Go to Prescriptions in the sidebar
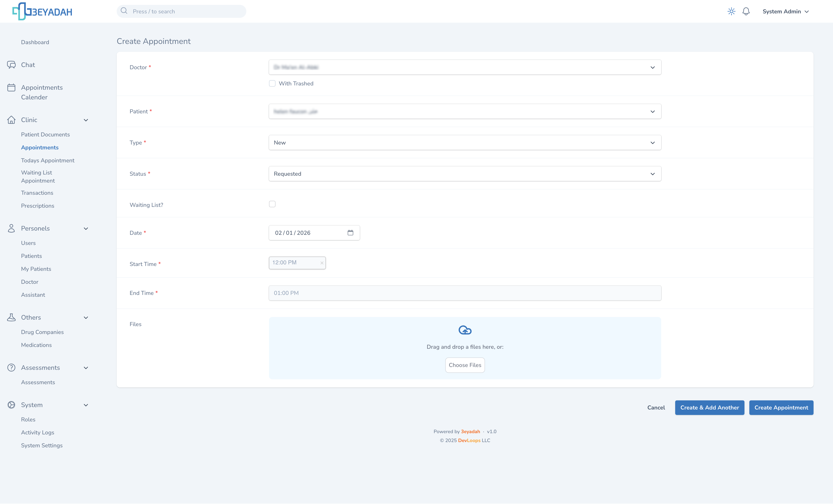 (x=37, y=206)
